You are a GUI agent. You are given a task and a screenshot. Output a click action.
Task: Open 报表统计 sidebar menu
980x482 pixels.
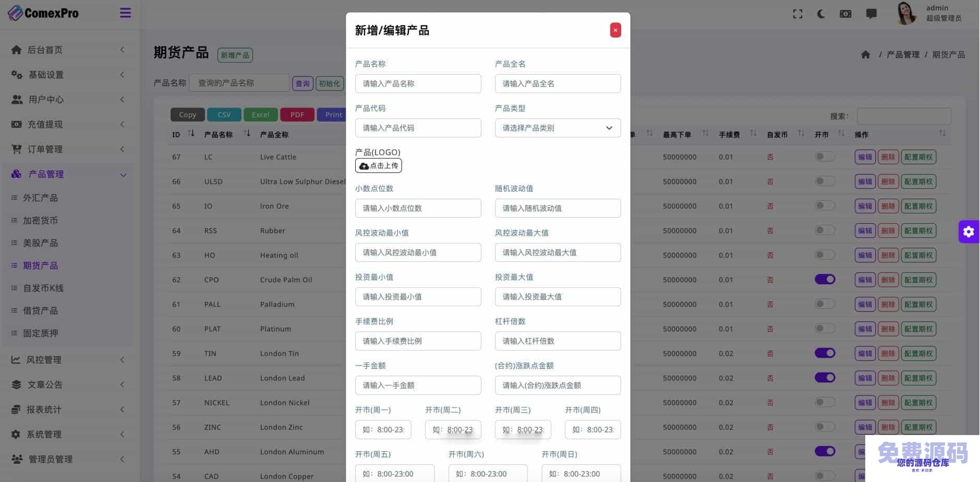pos(68,409)
